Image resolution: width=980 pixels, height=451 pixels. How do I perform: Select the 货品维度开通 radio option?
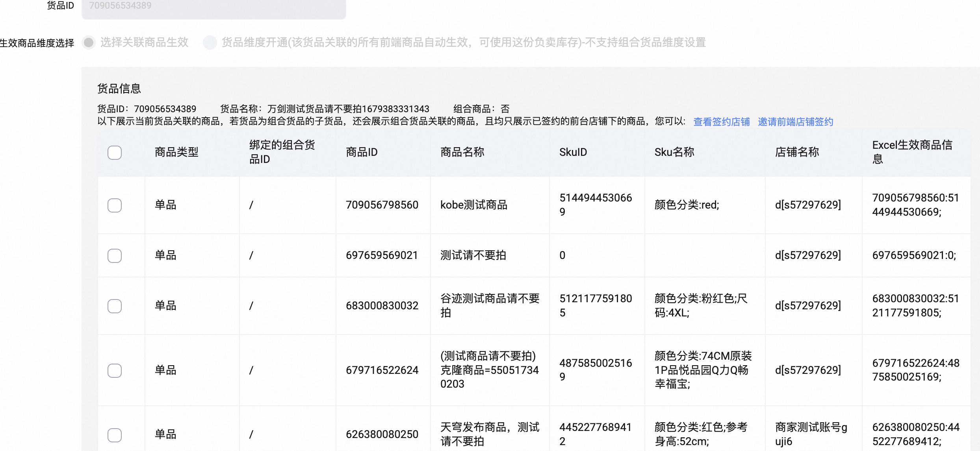[210, 43]
